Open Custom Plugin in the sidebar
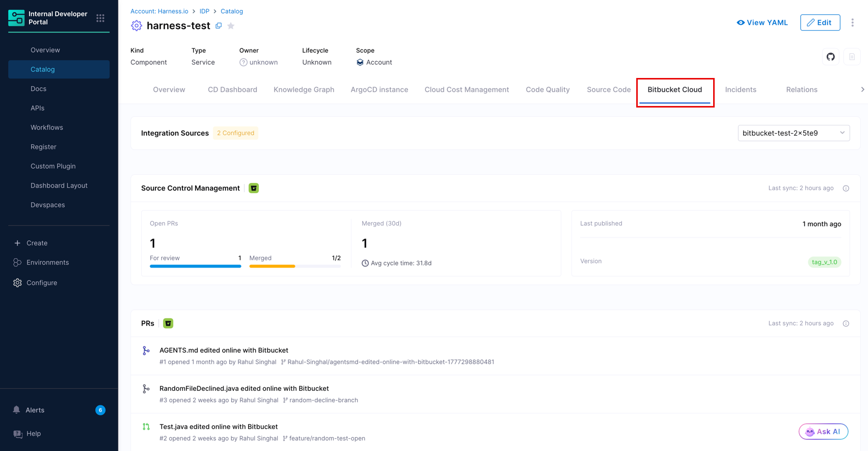The width and height of the screenshot is (868, 451). pos(59,166)
